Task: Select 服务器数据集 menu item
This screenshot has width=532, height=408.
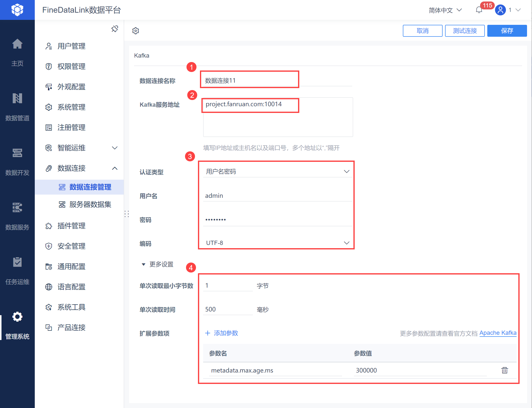Action: pyautogui.click(x=90, y=204)
